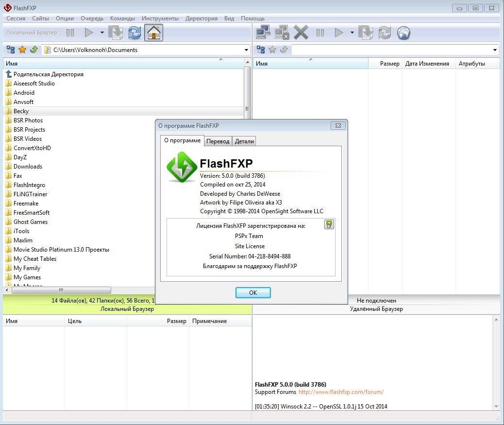Click the remote path input field
The width and height of the screenshot is (504, 425).
391,50
